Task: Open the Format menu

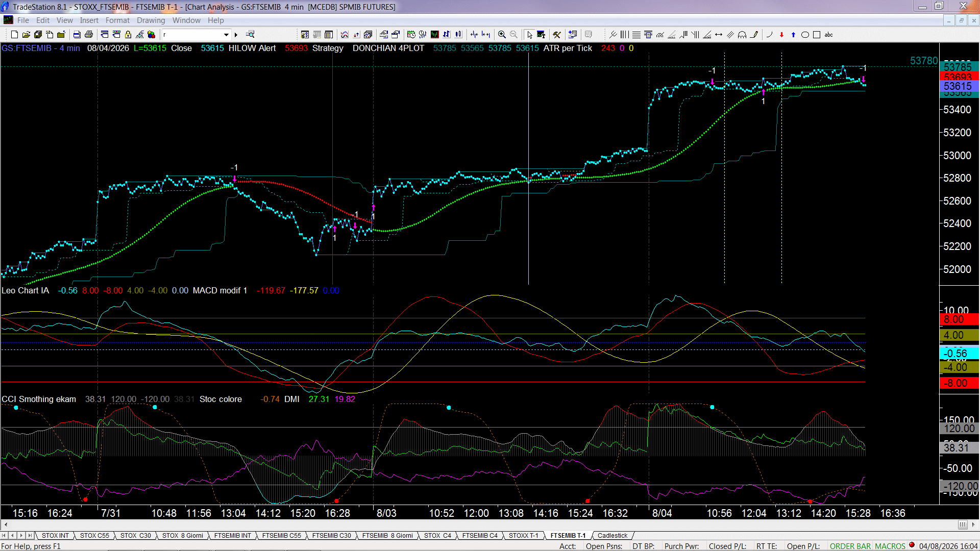Action: tap(117, 20)
